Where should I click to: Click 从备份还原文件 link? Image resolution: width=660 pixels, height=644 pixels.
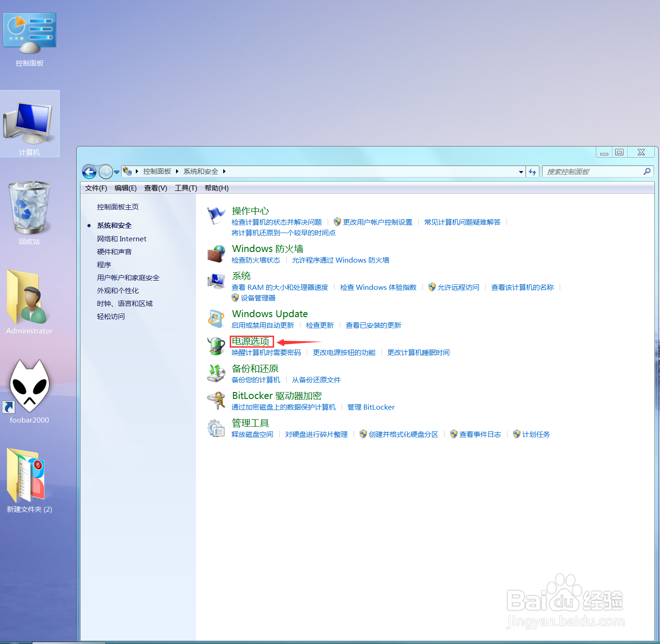click(x=317, y=380)
